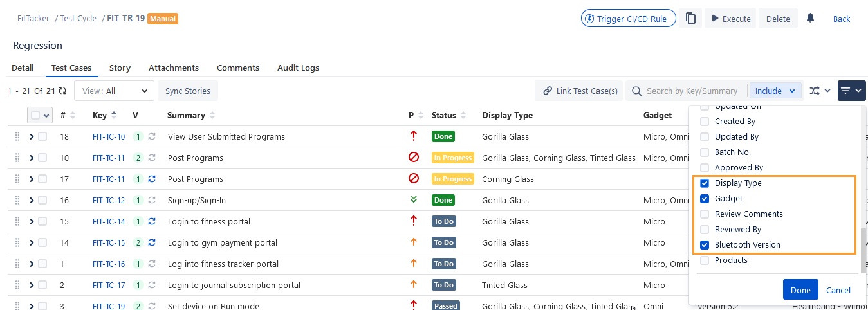Screen dimensions: 868x310
Task: Open the column filter menu button
Action: tap(851, 91)
